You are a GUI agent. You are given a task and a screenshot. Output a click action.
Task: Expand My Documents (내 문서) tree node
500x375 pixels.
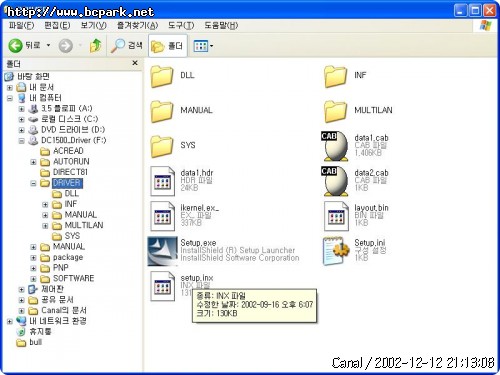(x=10, y=88)
